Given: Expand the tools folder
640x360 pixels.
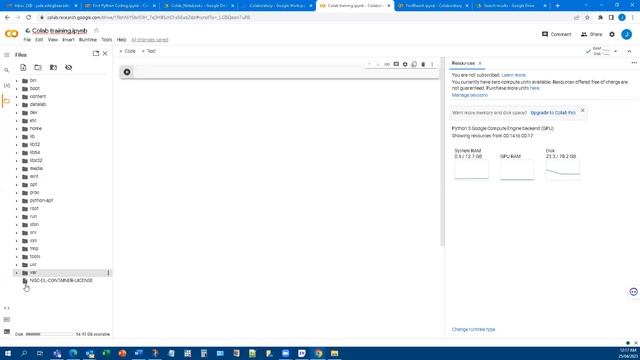Looking at the screenshot, I should coord(17,257).
